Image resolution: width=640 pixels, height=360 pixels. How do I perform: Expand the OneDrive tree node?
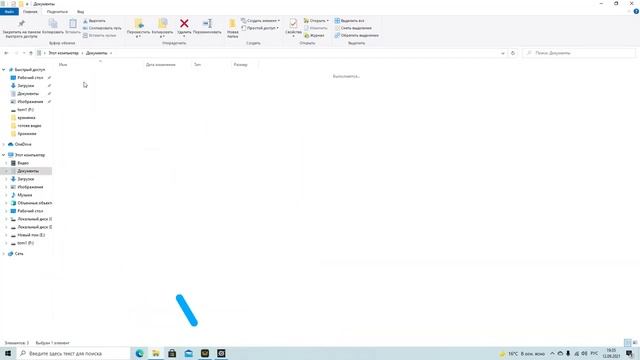pyautogui.click(x=4, y=144)
